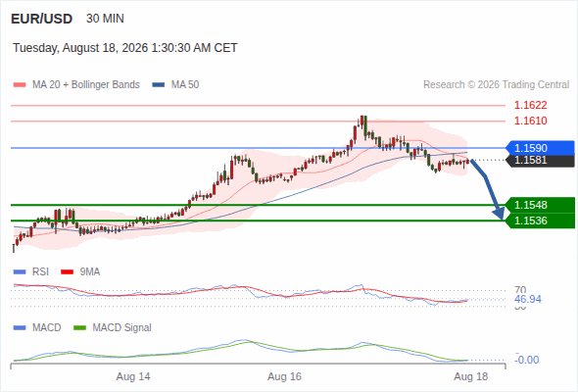Click the EUR/USD pair title
Image resolution: width=578 pixels, height=392 pixels.
(42, 19)
